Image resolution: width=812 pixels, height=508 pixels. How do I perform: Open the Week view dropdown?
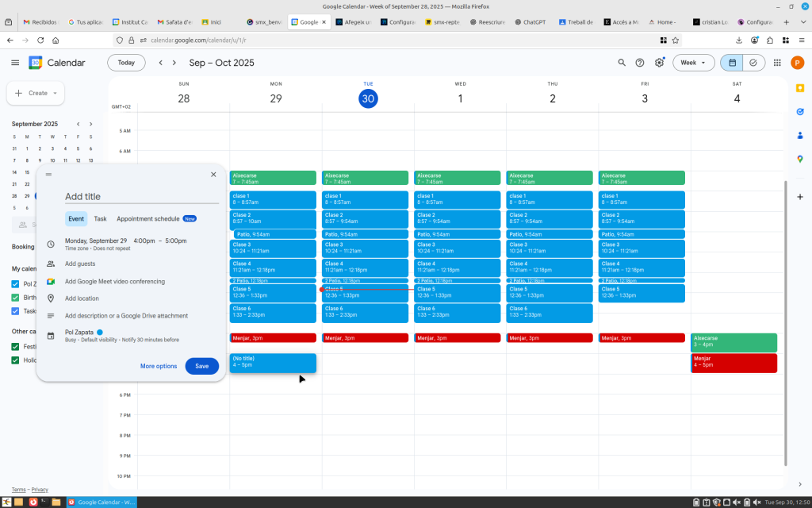(693, 63)
